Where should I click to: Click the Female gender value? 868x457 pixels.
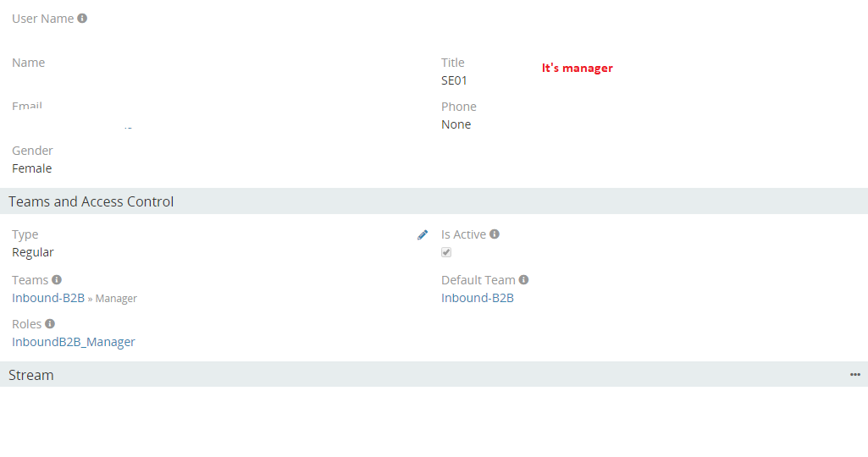[32, 168]
